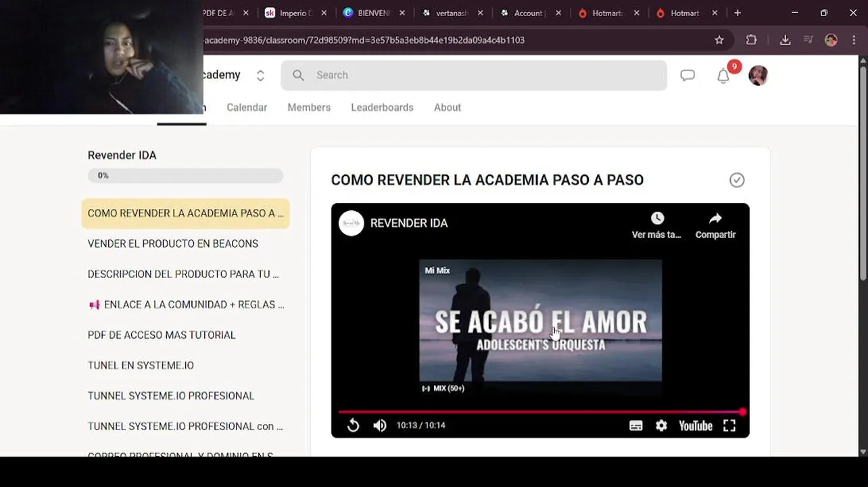Click the Revender IDA course progress bar

click(185, 175)
